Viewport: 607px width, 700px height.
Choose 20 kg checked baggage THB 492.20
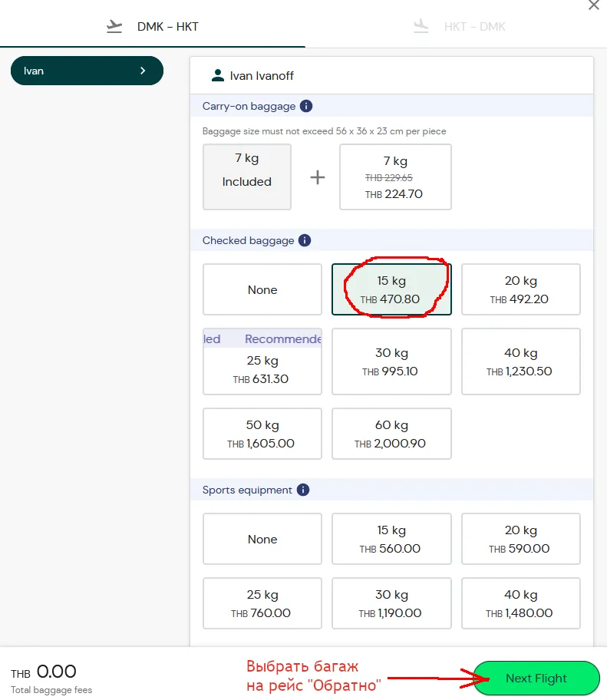tap(520, 289)
